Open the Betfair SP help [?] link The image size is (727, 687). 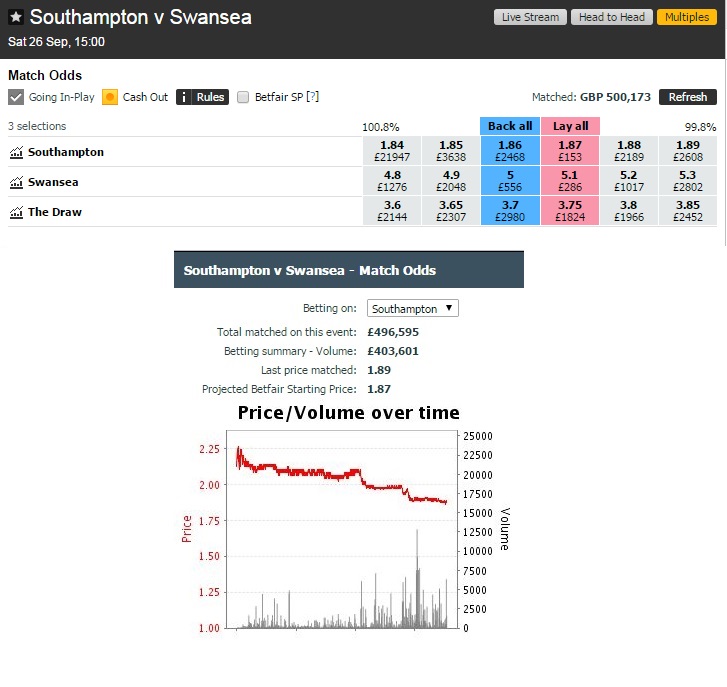click(x=312, y=97)
